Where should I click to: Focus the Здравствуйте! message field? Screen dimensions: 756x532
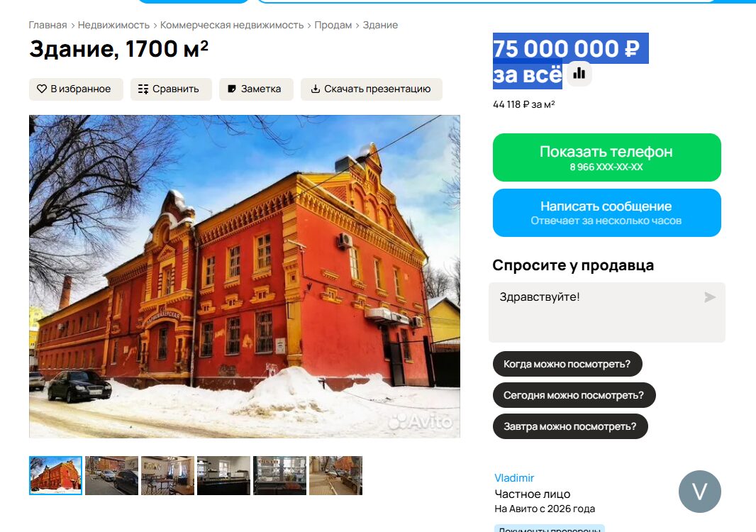pyautogui.click(x=606, y=313)
